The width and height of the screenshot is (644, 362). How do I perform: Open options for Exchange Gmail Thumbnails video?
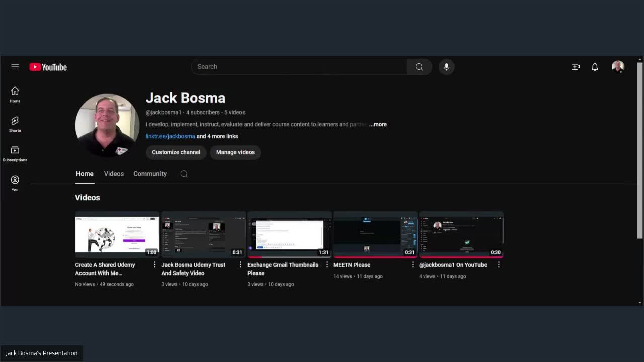pos(327,265)
